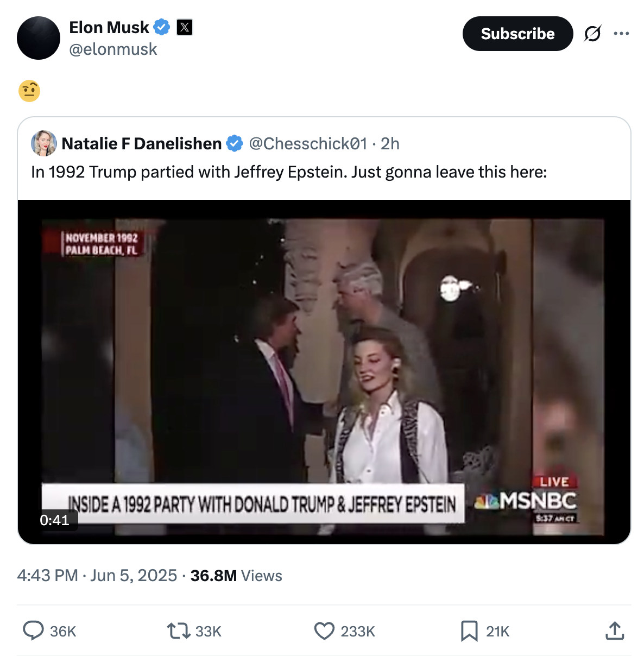This screenshot has height=656, width=644.
Task: Open the @elonmusk handle link
Action: point(113,49)
